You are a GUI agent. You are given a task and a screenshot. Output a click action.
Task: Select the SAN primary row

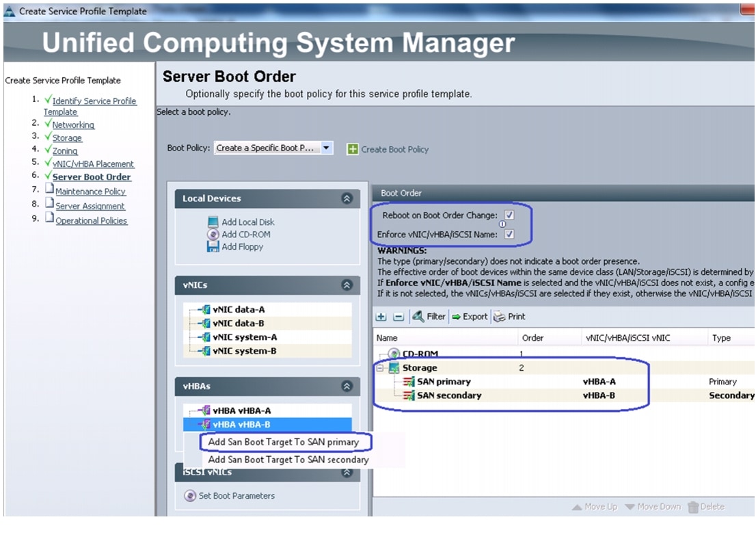click(x=564, y=382)
